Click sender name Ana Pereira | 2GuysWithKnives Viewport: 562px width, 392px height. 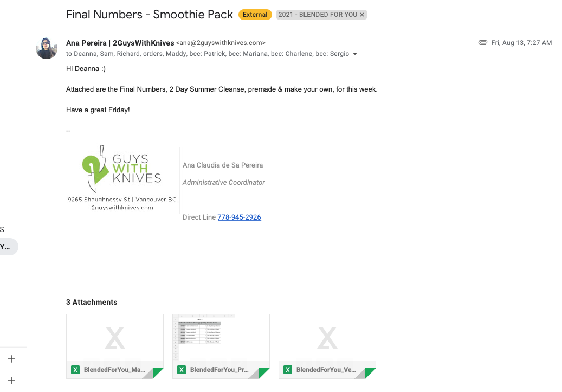point(120,43)
